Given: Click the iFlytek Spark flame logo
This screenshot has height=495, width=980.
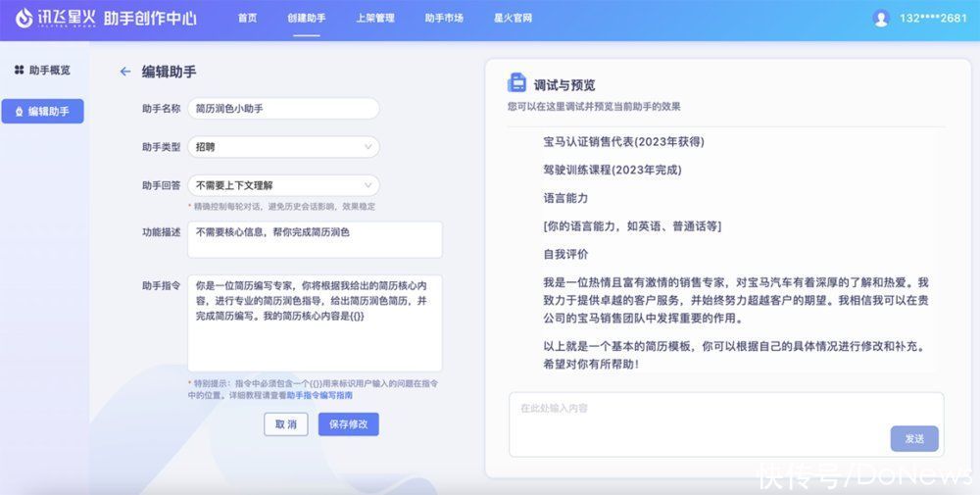Looking at the screenshot, I should (x=24, y=18).
